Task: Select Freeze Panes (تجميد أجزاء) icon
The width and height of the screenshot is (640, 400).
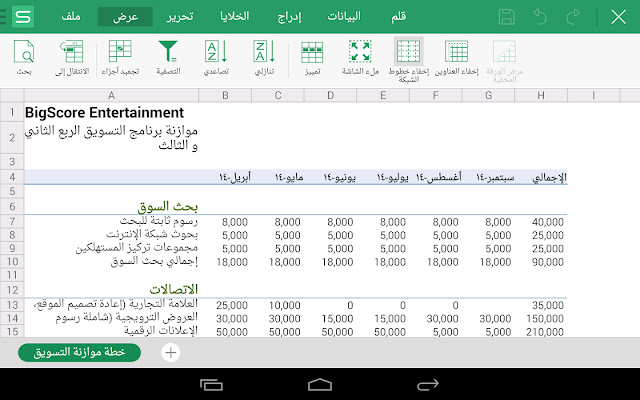Action: (x=120, y=57)
